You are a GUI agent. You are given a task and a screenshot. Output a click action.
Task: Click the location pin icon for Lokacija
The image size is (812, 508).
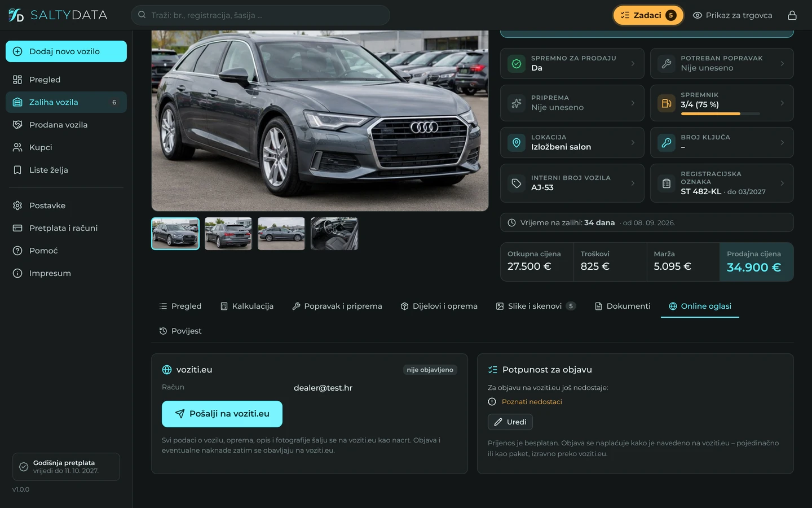(517, 143)
